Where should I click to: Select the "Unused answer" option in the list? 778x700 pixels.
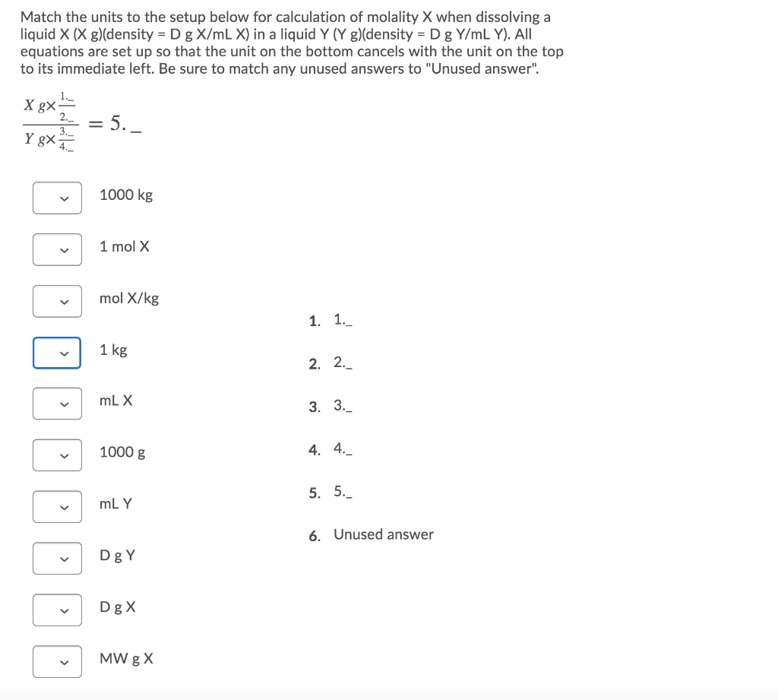coord(384,534)
